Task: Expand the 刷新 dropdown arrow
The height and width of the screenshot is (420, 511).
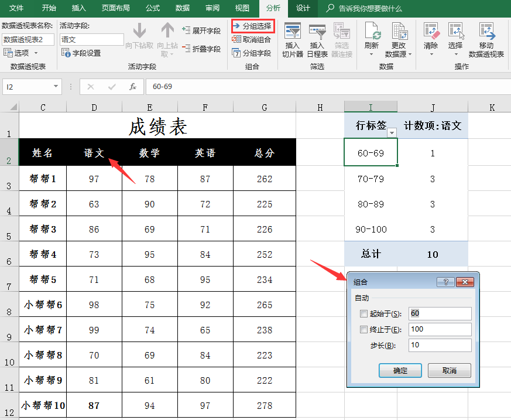Action: [x=371, y=54]
